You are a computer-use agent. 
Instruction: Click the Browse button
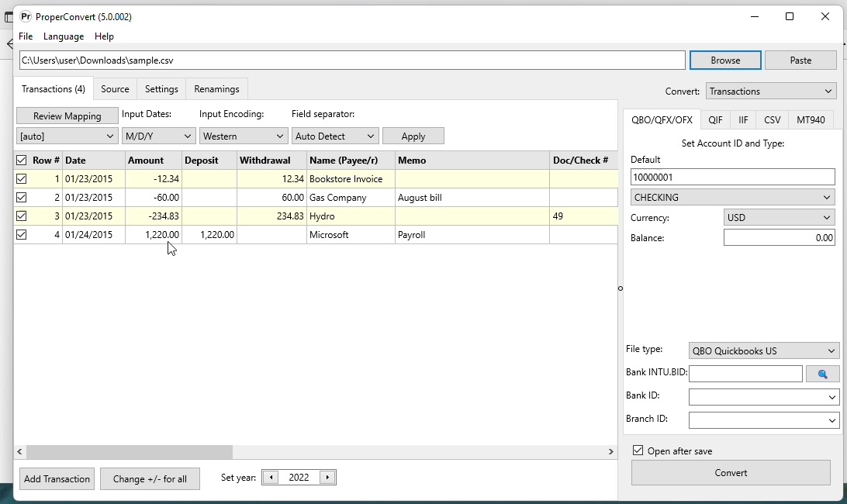(725, 60)
